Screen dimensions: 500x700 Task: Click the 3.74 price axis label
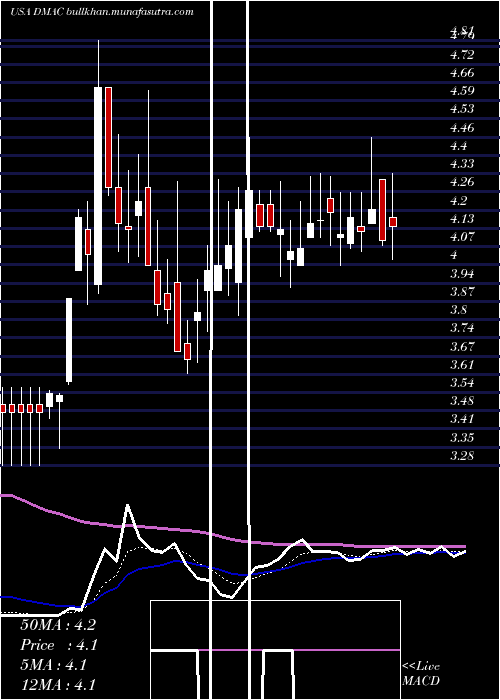coord(462,328)
